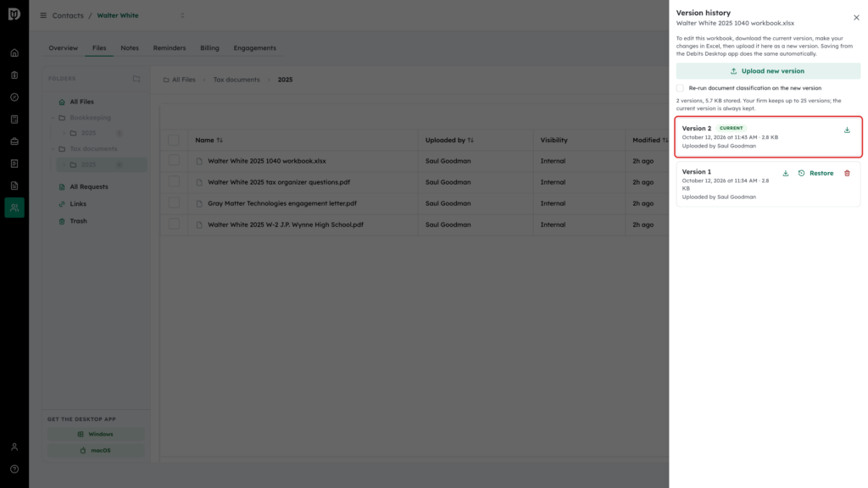This screenshot has height=488, width=868.
Task: Open the Help icon at the sidebar bottom
Action: pyautogui.click(x=14, y=469)
